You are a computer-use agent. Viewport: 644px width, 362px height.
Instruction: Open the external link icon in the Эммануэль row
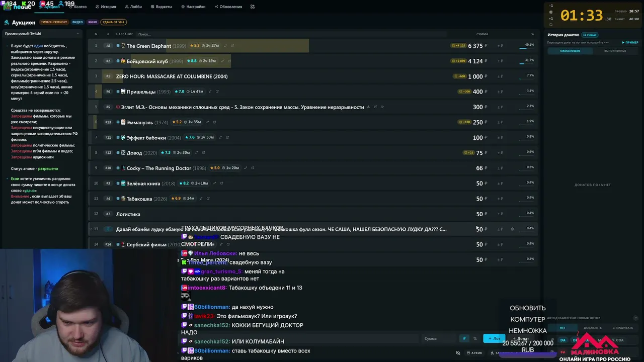click(x=214, y=122)
